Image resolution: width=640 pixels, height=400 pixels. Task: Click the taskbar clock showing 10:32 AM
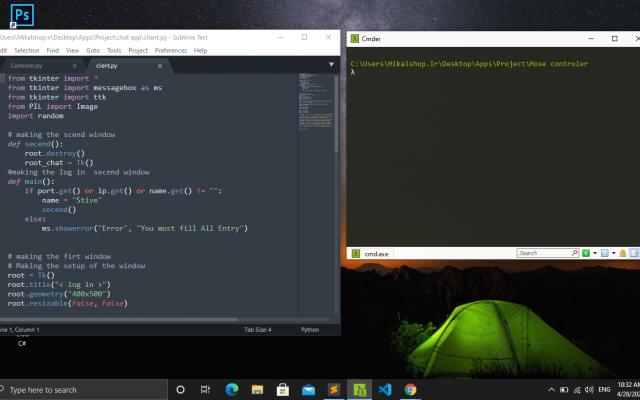[628, 390]
